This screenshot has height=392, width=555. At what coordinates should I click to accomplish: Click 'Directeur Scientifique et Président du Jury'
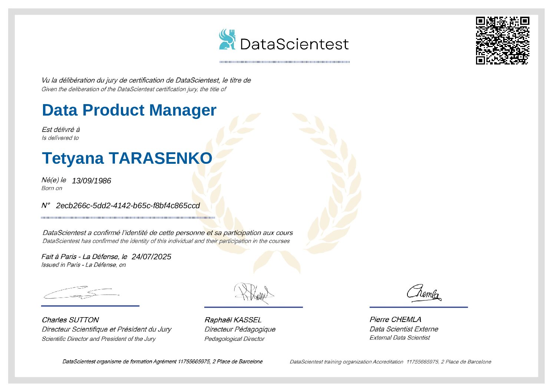tap(106, 329)
